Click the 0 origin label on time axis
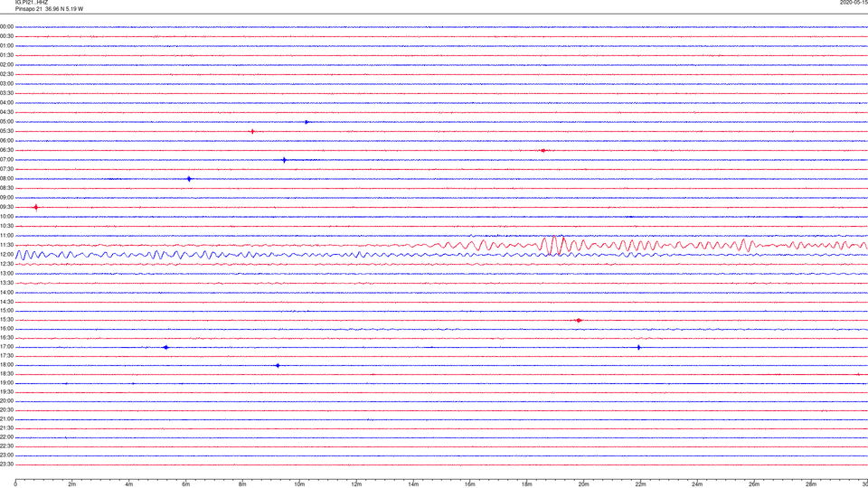 click(15, 484)
